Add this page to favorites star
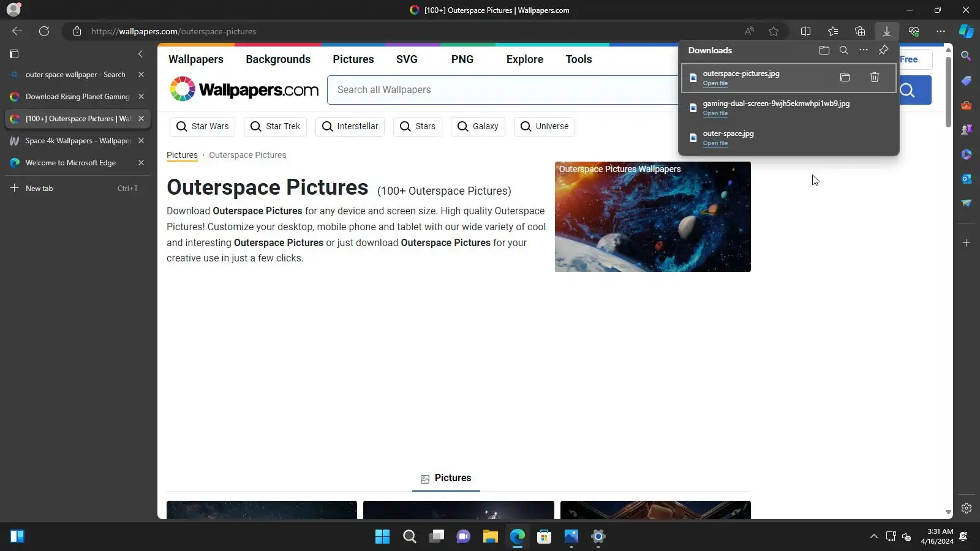 click(x=774, y=31)
